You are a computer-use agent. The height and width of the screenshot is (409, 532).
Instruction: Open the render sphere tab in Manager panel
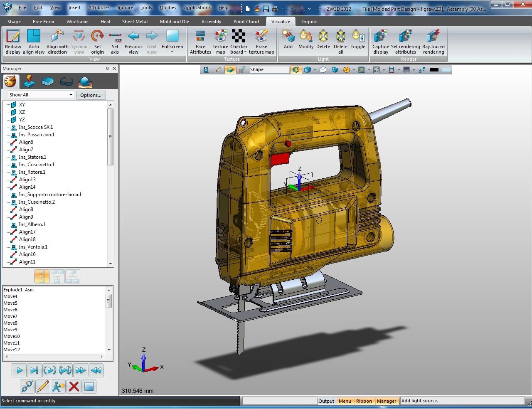[x=84, y=81]
